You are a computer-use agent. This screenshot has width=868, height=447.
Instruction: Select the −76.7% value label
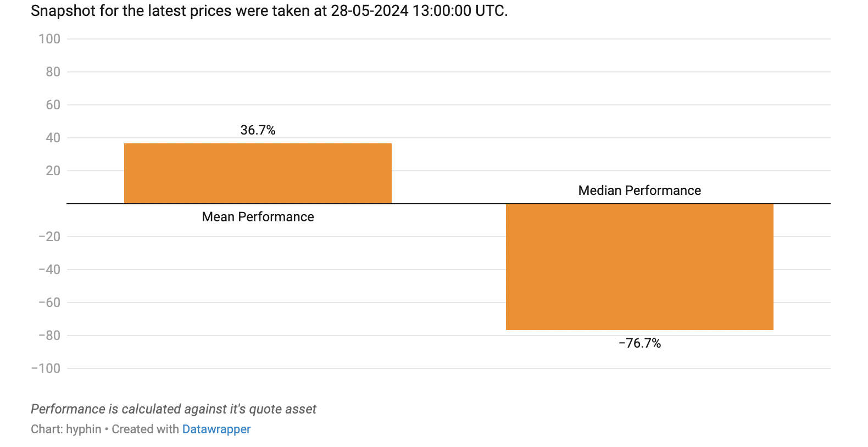coord(639,343)
